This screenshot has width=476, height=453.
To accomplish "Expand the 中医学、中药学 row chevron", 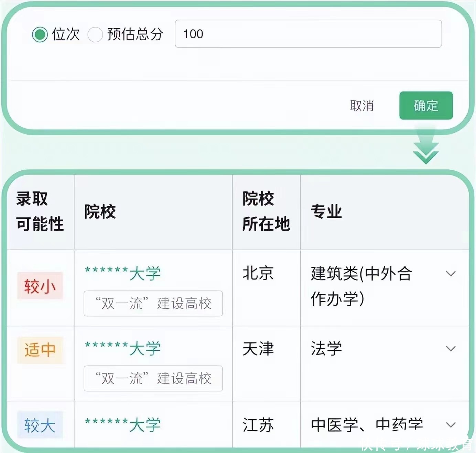I will pos(451,425).
